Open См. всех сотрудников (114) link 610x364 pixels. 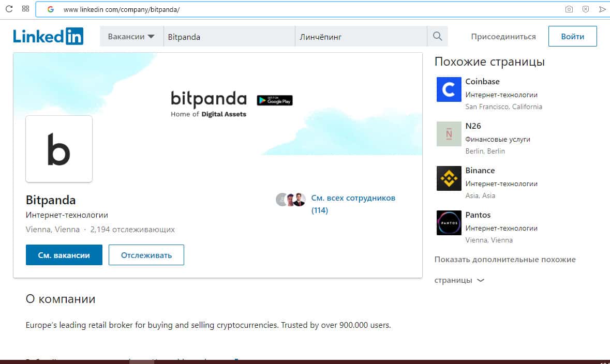(x=353, y=204)
